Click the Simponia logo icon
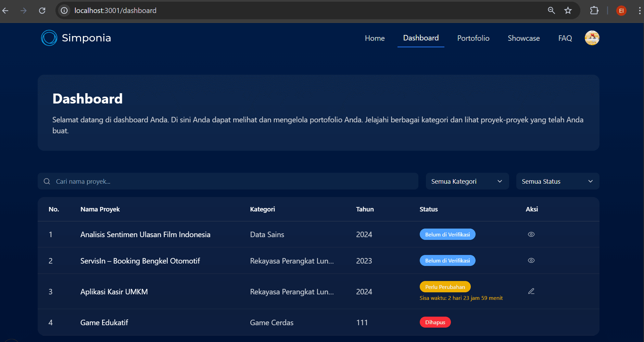Viewport: 644px width, 342px height. point(49,38)
